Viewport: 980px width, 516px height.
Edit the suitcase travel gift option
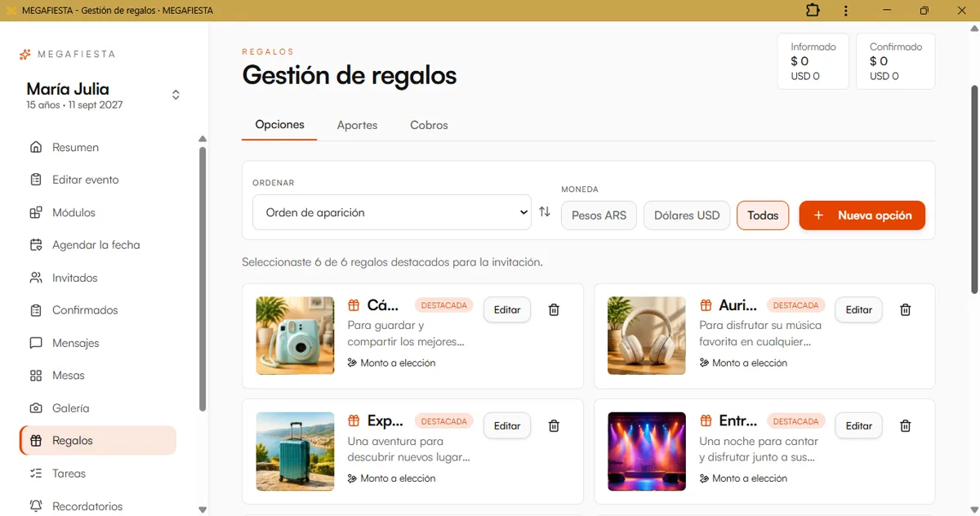point(507,425)
